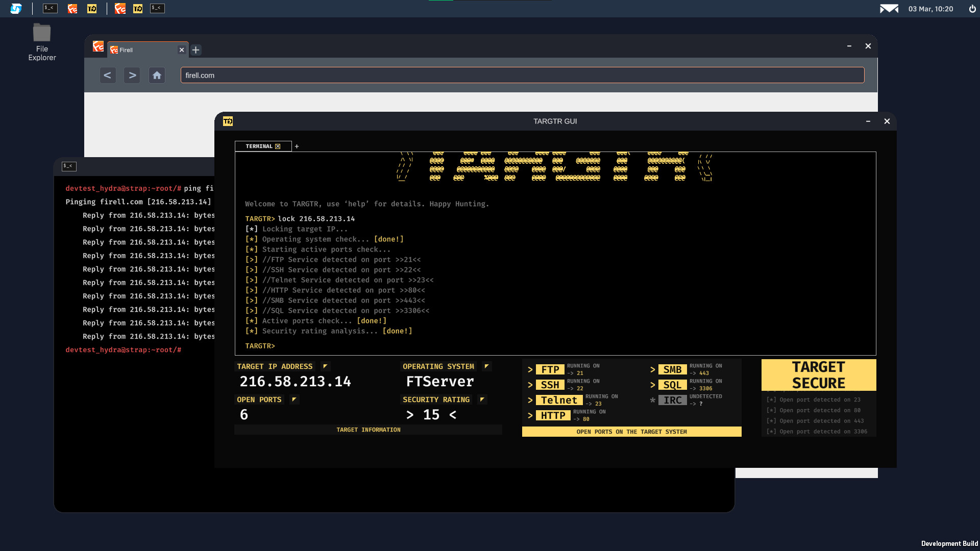
Task: Toggle the undetected IRC service entry
Action: pos(673,400)
